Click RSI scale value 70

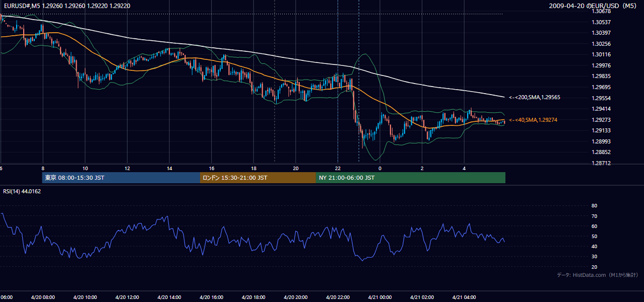[595, 216]
